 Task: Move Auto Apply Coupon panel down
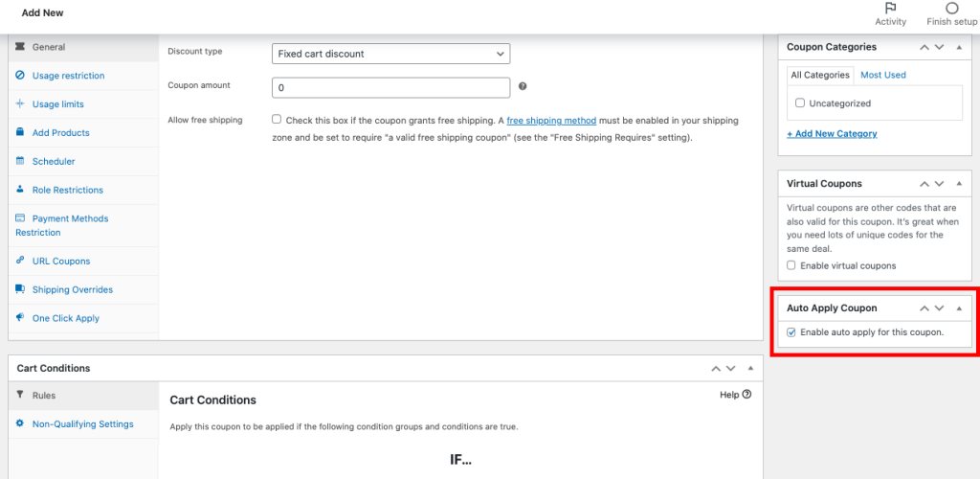[939, 308]
